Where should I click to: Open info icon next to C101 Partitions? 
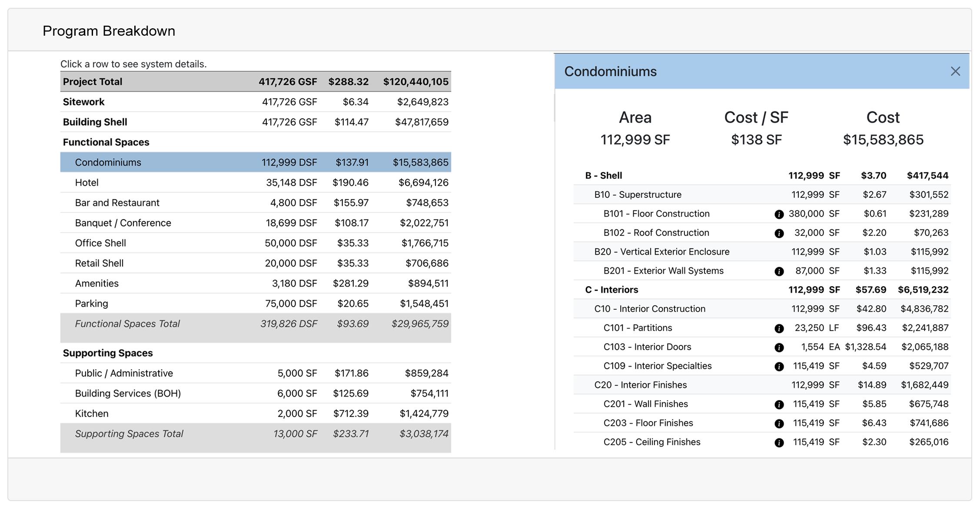click(x=779, y=328)
